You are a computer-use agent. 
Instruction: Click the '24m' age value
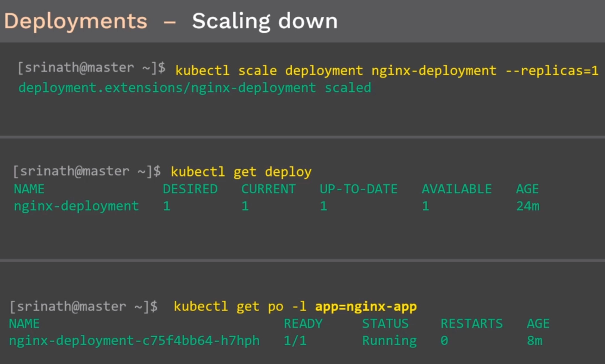528,206
